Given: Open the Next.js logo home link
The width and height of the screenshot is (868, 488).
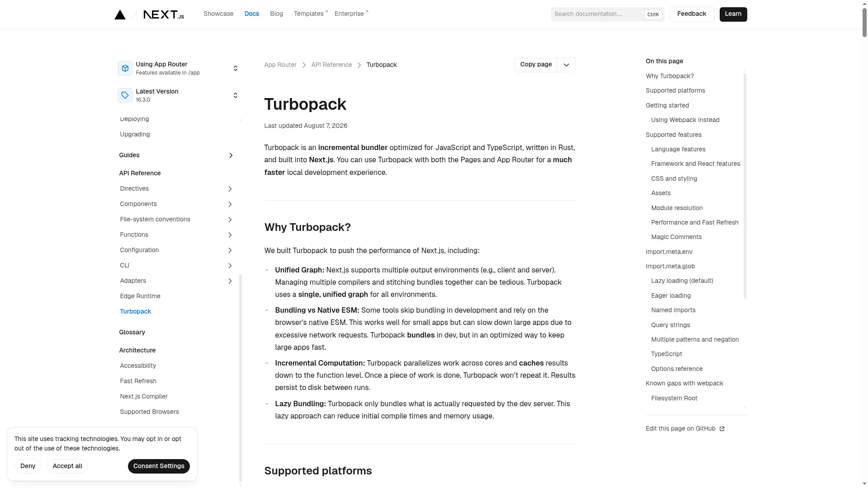Looking at the screenshot, I should point(164,14).
